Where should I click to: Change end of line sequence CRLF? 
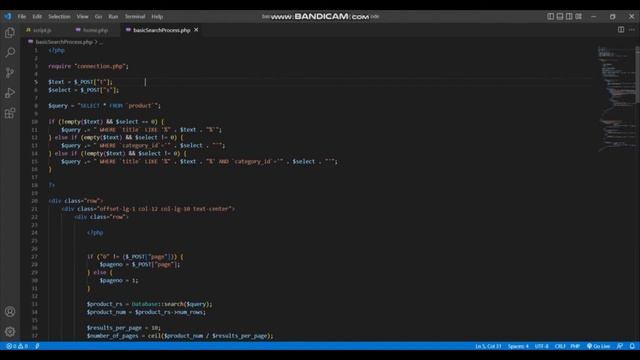pos(560,346)
